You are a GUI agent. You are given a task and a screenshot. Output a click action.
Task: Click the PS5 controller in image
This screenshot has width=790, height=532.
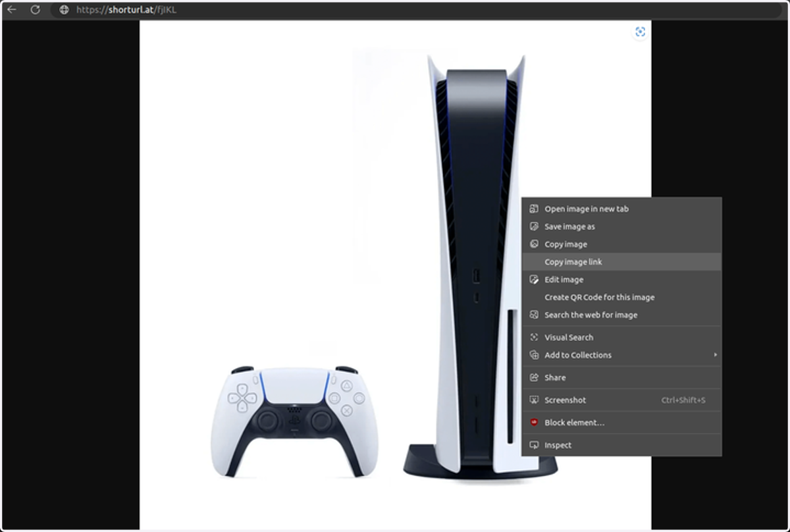(295, 421)
